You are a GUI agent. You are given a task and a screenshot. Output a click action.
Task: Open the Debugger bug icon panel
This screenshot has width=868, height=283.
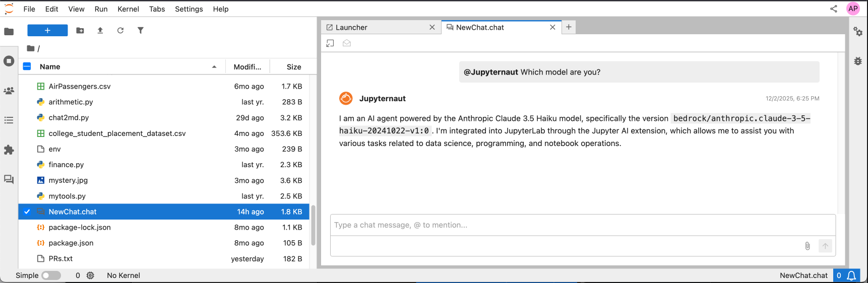pos(857,61)
